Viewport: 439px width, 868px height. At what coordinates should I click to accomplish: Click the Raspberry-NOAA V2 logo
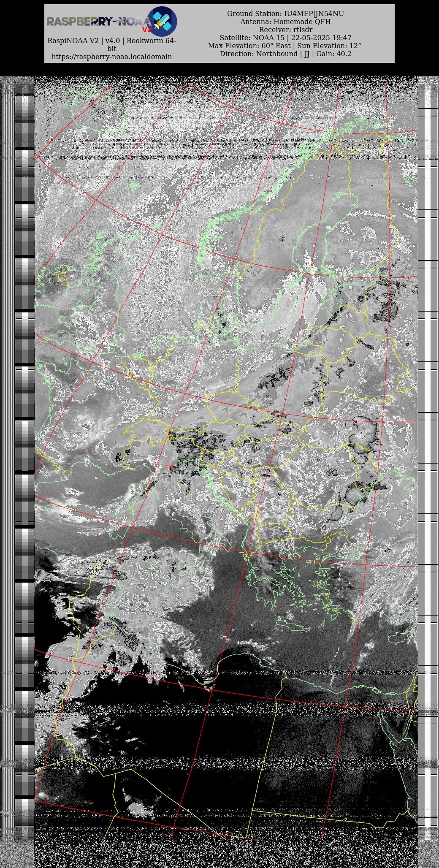(x=111, y=21)
